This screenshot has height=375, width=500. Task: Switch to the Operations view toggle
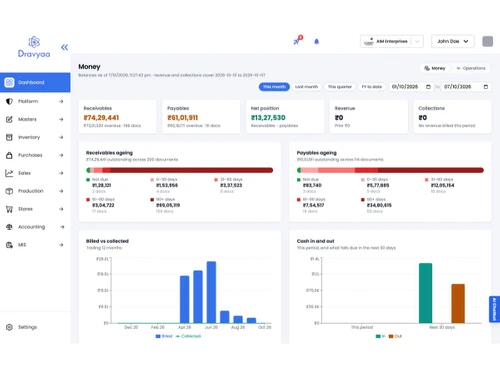point(471,68)
